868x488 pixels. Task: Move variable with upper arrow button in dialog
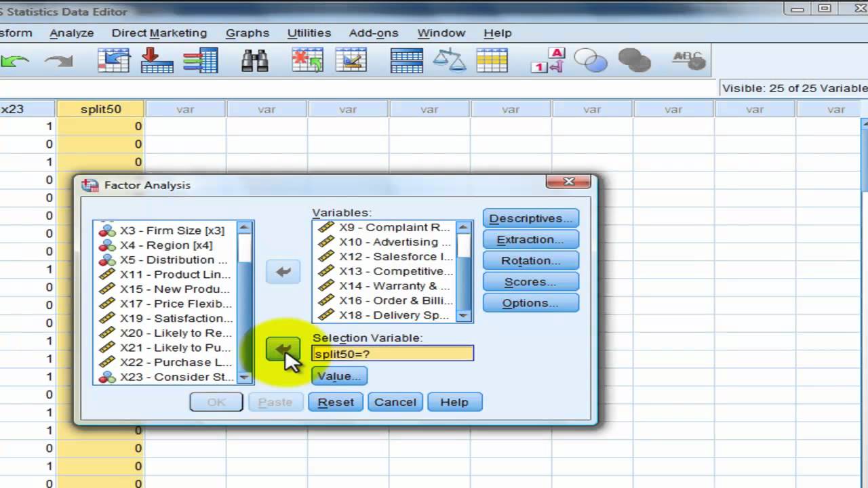click(x=283, y=272)
